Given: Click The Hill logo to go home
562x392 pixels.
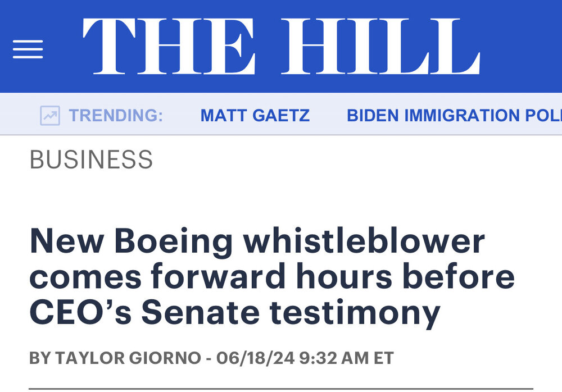Looking at the screenshot, I should [281, 47].
